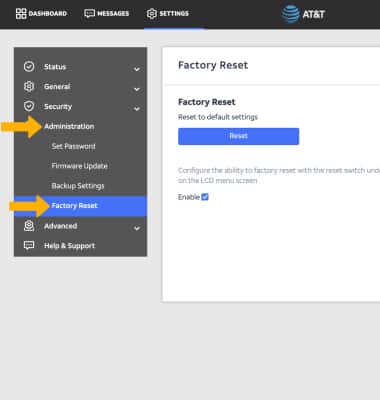Screen dimensions: 380x400
Task: Uncheck the Enable checkbox
Action: coord(205,197)
